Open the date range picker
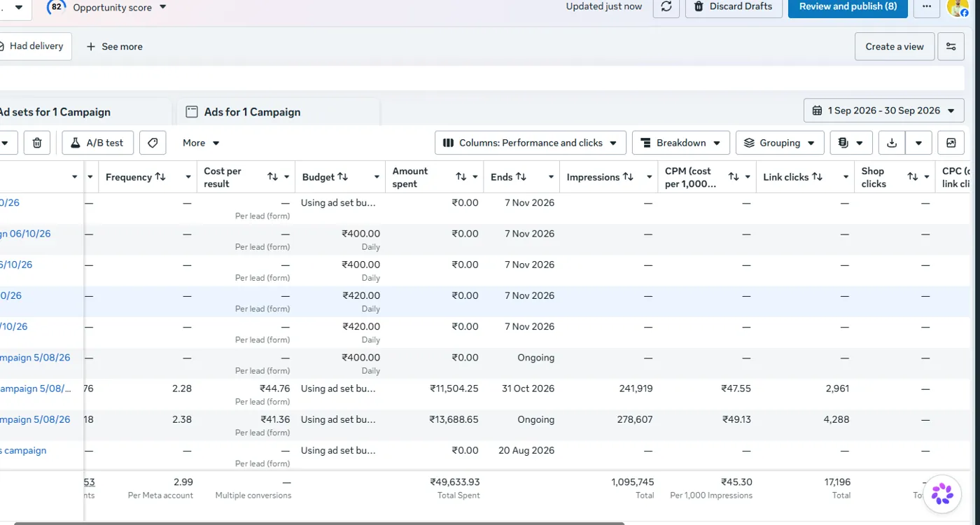 [x=884, y=111]
